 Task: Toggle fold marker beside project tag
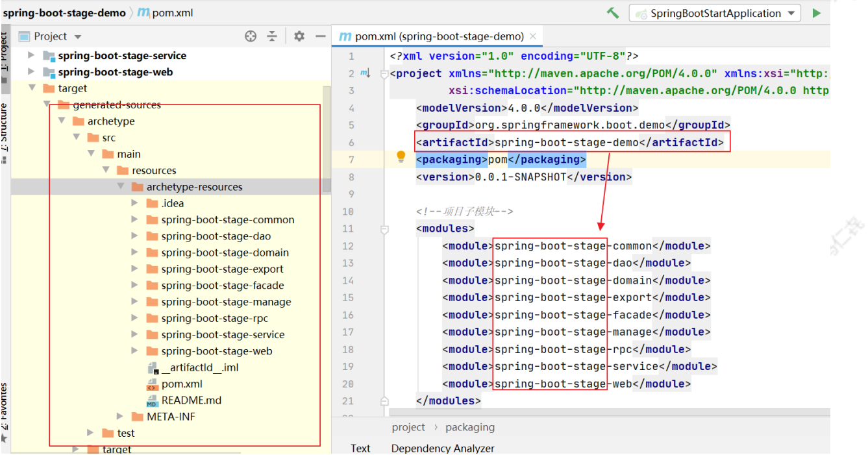point(384,74)
